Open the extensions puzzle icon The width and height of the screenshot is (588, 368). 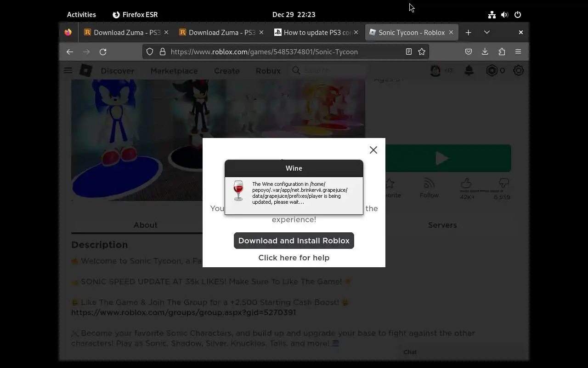click(502, 52)
